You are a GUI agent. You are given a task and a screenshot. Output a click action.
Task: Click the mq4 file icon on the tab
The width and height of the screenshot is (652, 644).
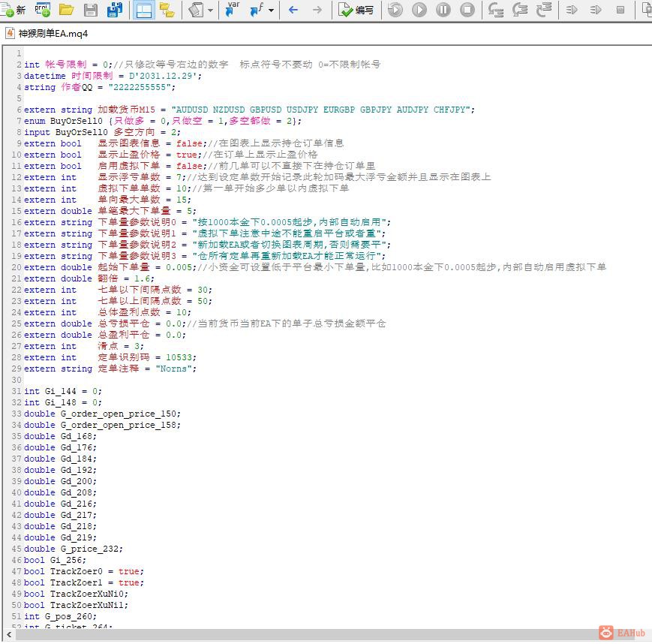[10, 33]
